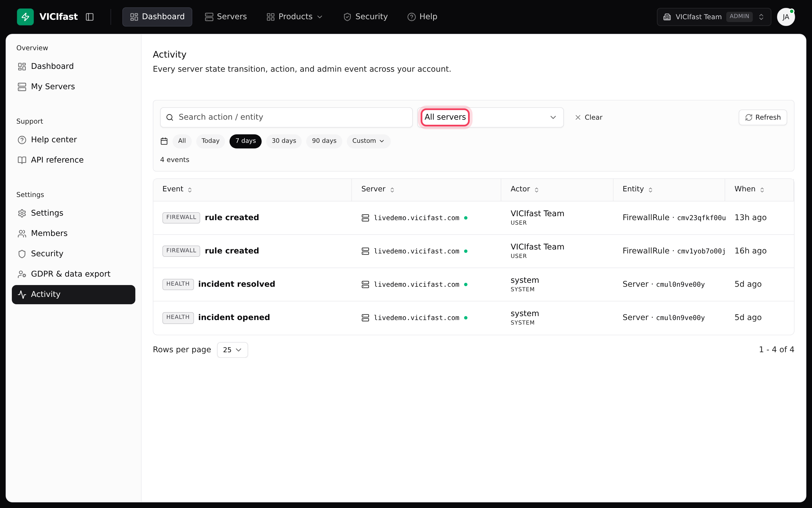Clear the active filters

[588, 117]
